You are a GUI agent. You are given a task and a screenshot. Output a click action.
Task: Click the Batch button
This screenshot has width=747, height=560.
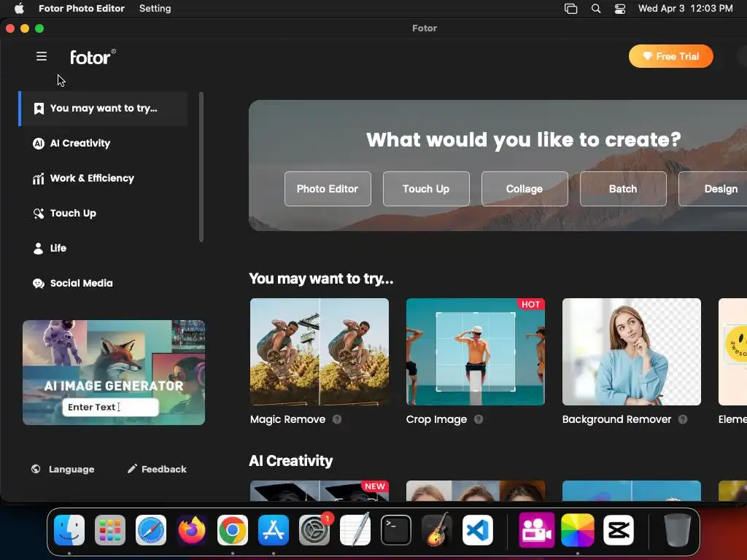click(623, 189)
